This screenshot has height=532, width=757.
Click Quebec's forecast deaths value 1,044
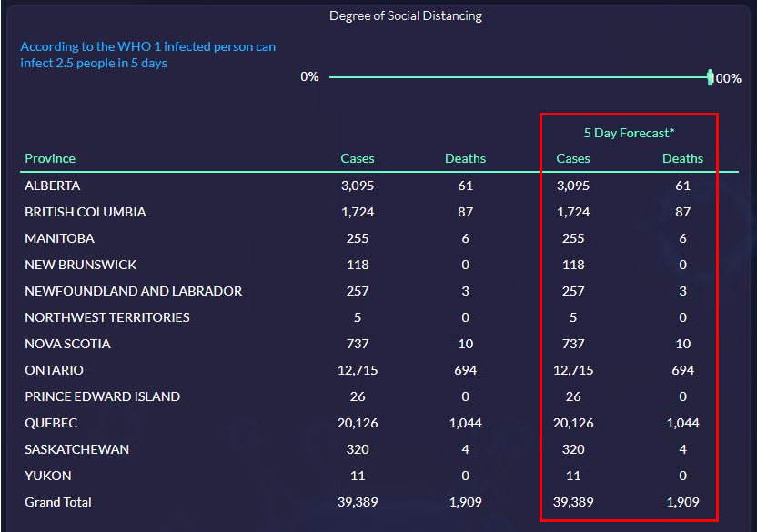(682, 423)
